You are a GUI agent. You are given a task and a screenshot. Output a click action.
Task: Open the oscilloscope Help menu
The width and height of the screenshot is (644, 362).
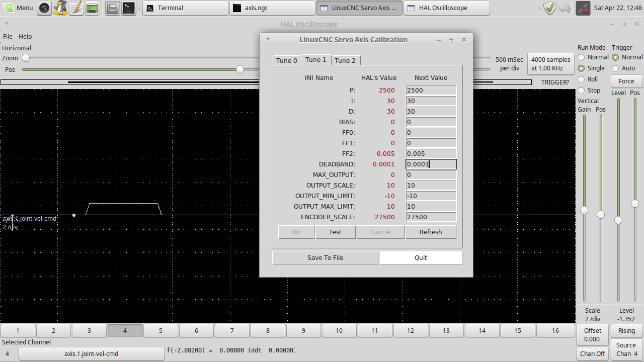[25, 36]
